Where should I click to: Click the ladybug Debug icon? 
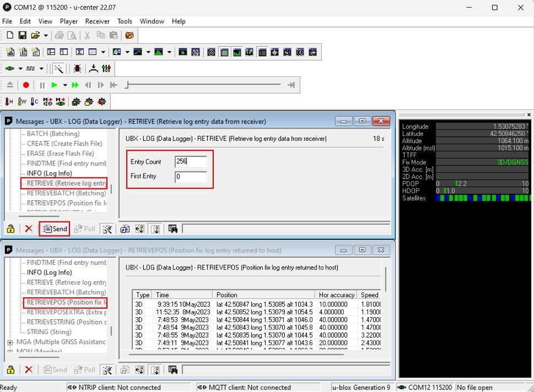78,69
